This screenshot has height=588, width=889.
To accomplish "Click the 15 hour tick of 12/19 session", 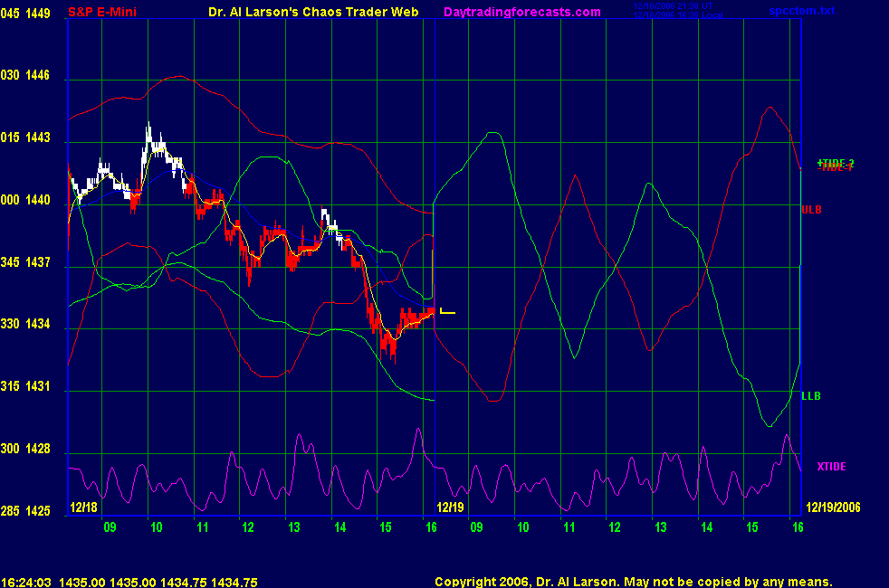I will tap(751, 527).
